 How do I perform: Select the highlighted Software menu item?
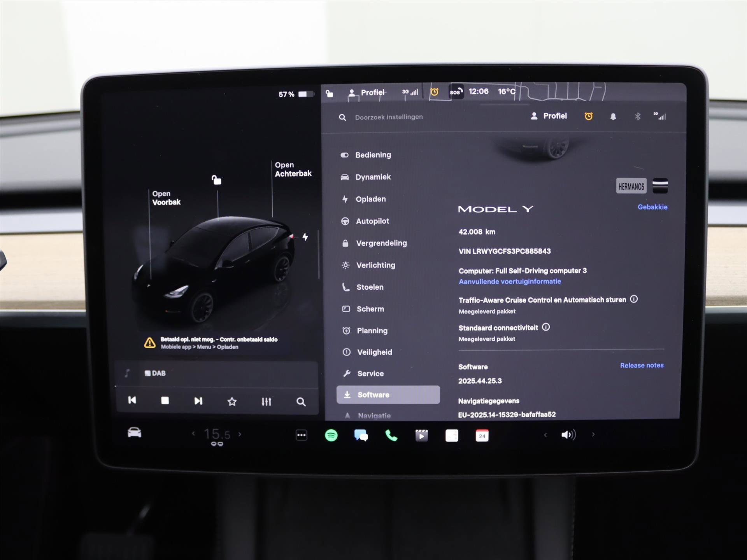(388, 395)
